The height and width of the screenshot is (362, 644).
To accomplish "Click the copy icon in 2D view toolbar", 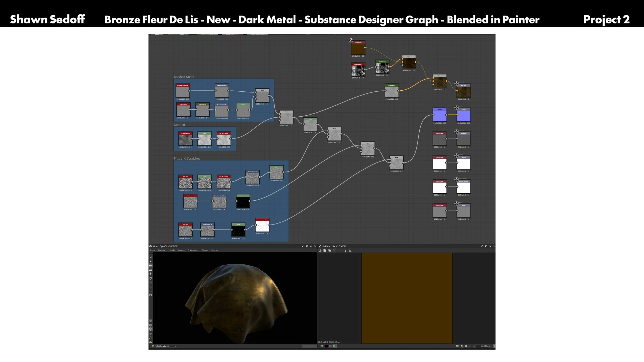I will pyautogui.click(x=329, y=251).
